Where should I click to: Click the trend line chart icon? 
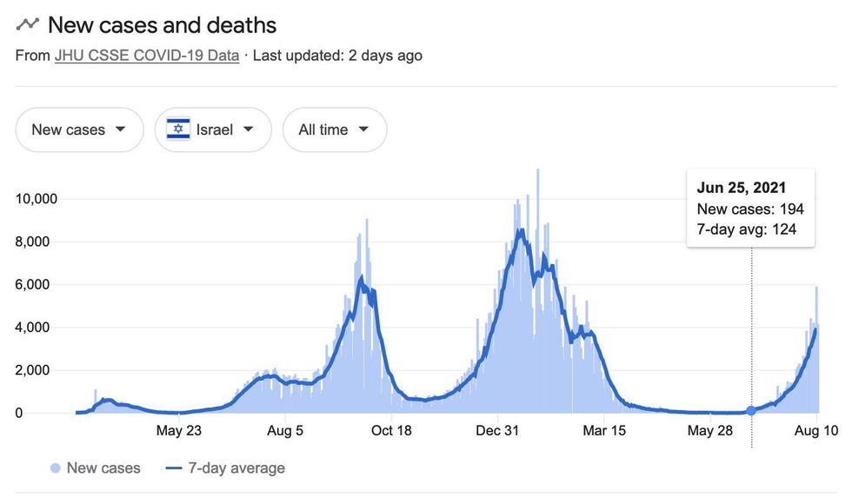(x=27, y=24)
